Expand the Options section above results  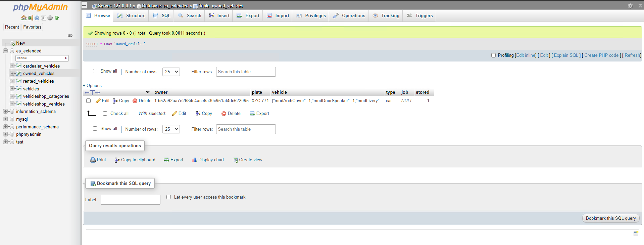point(92,86)
